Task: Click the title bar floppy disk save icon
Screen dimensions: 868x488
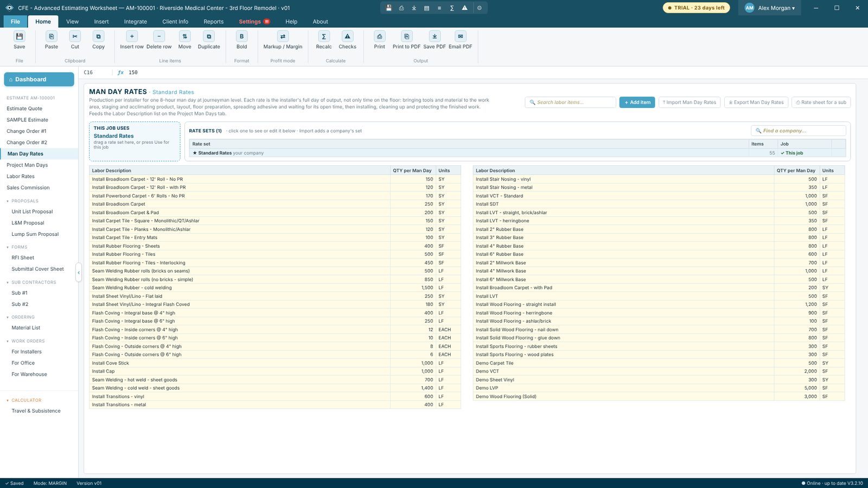Action: 389,8
